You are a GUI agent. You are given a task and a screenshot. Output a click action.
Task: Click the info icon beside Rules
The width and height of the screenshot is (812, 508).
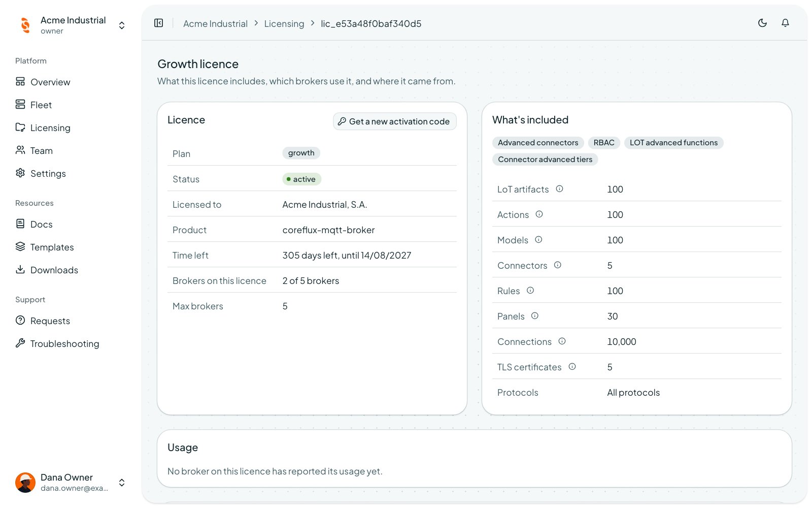tap(530, 291)
